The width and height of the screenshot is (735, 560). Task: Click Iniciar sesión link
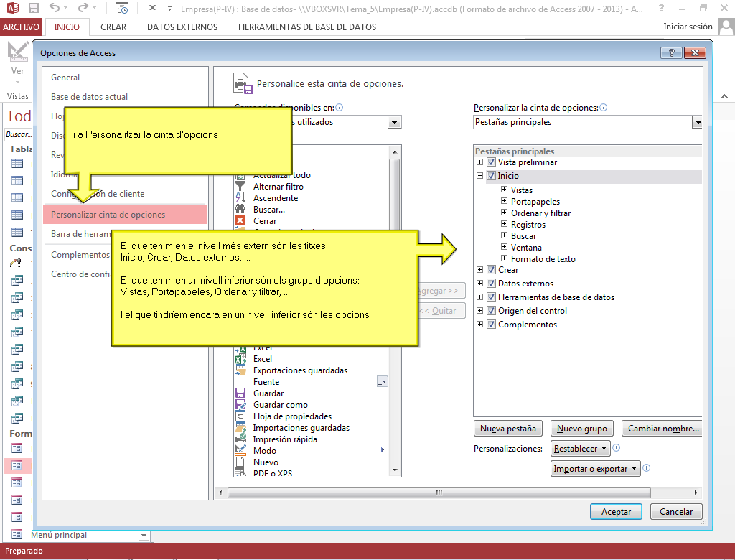tap(688, 27)
